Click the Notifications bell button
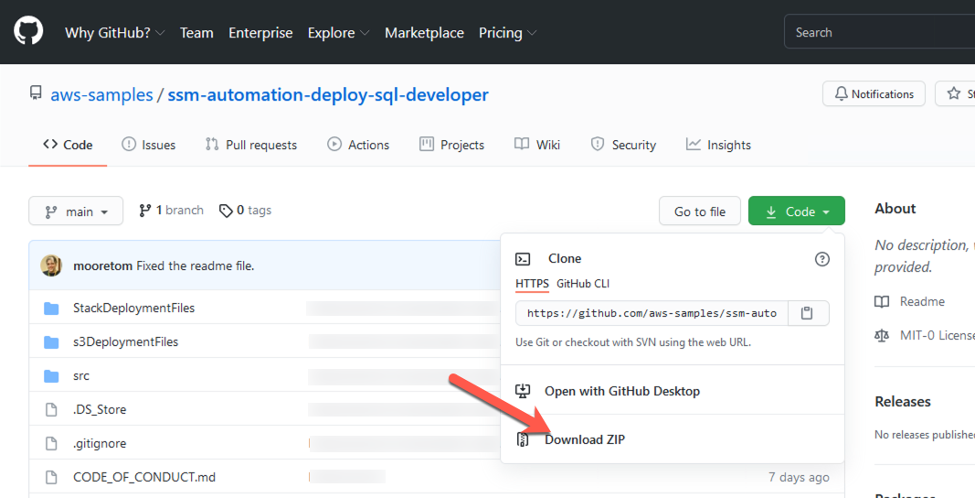Screen dimensions: 977x499 click(x=874, y=94)
